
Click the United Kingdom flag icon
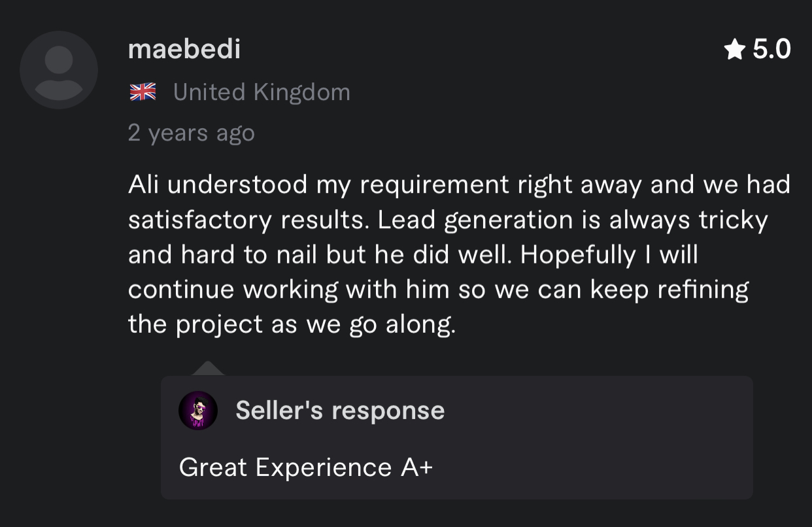click(143, 92)
